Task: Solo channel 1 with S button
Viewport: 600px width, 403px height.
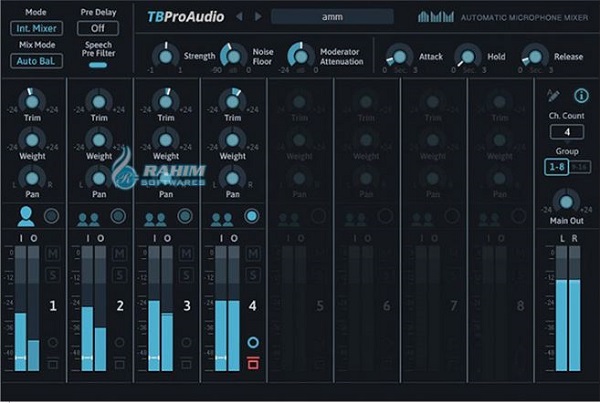Action: pyautogui.click(x=53, y=275)
